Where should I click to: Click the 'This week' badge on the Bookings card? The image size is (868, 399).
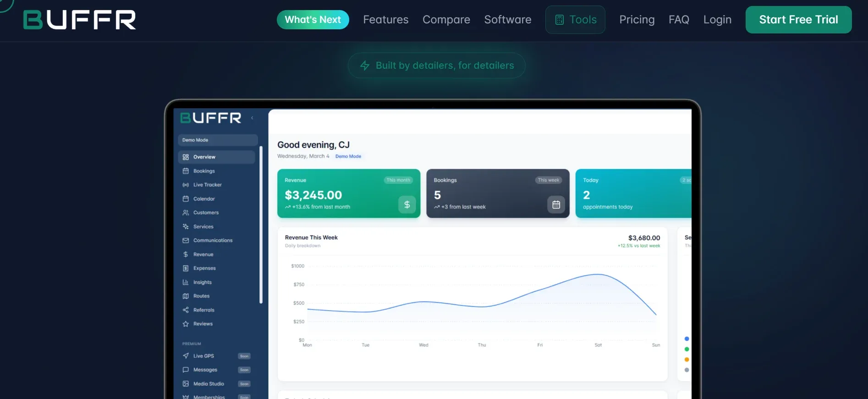549,180
